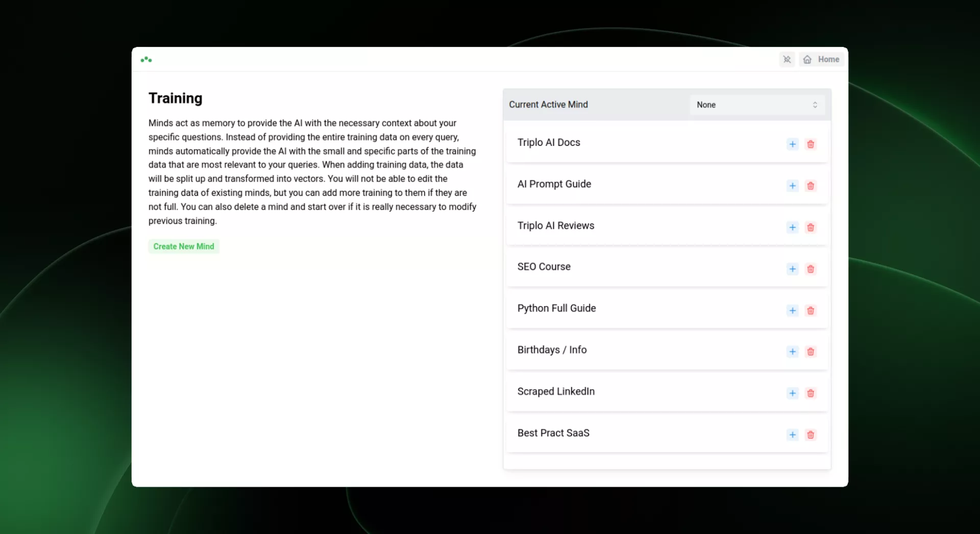The width and height of the screenshot is (980, 534).
Task: Add training to Scraped LinkedIn mind
Action: point(792,393)
